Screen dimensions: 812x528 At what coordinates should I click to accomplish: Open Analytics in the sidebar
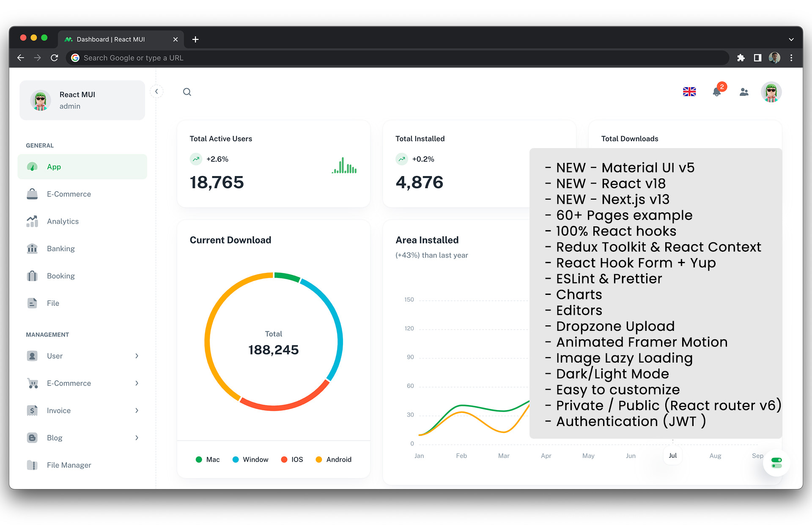82,221
